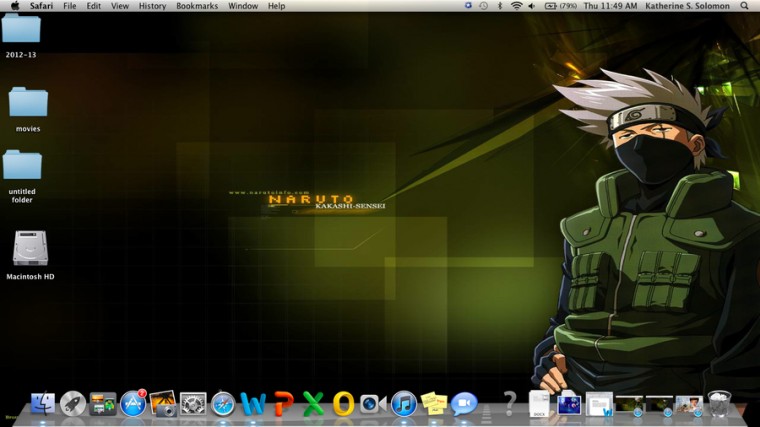Open the Apple menu
This screenshot has width=760, height=427.
pyautogui.click(x=15, y=6)
